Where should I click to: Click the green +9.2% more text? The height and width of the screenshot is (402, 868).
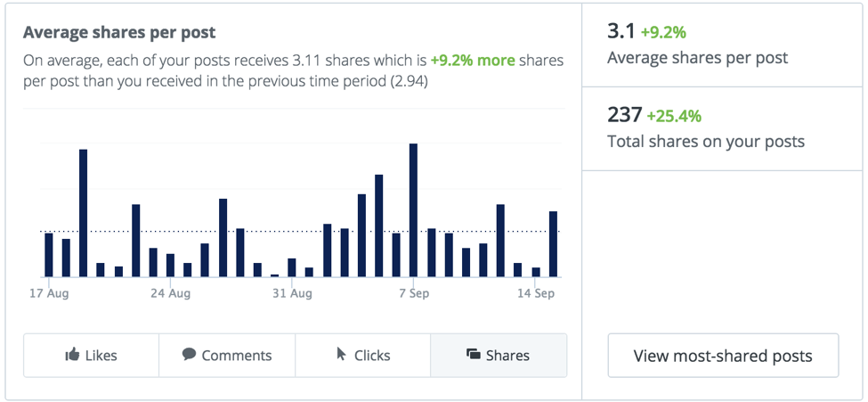(473, 61)
